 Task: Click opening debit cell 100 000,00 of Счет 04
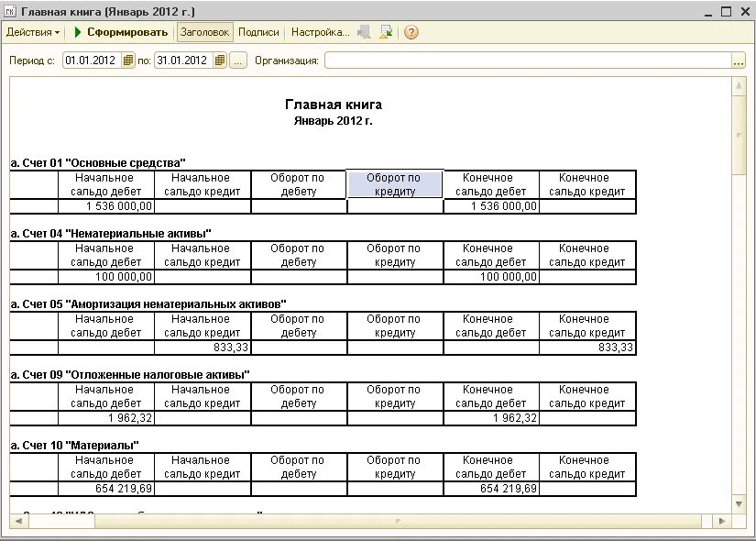pyautogui.click(x=106, y=277)
